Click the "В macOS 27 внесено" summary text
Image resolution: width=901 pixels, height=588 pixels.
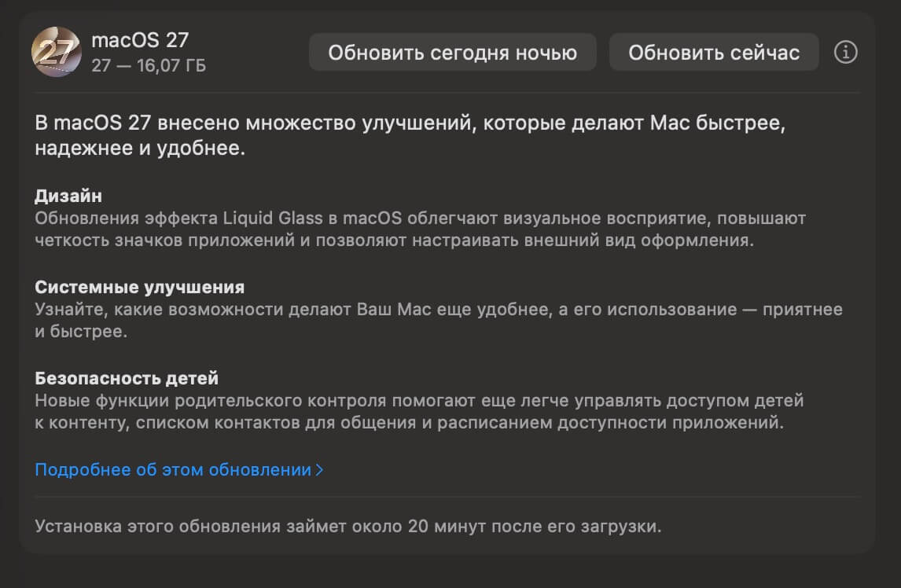tap(410, 135)
